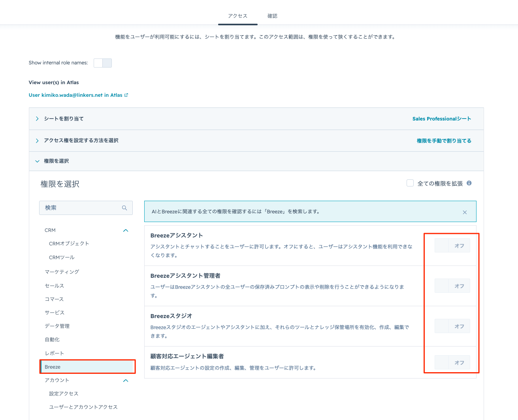The width and height of the screenshot is (518, 420).
Task: Toggle Breezeスタジオ permission switch
Action: (452, 326)
